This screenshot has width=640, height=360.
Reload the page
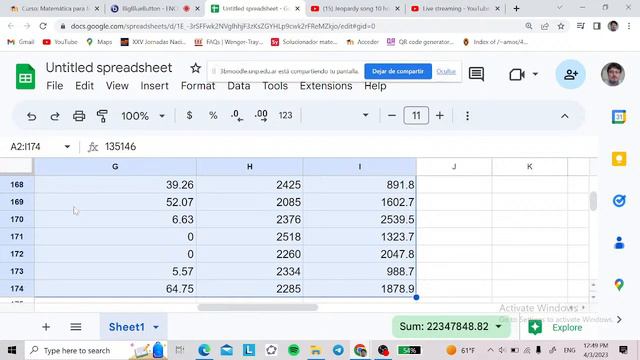[x=43, y=26]
